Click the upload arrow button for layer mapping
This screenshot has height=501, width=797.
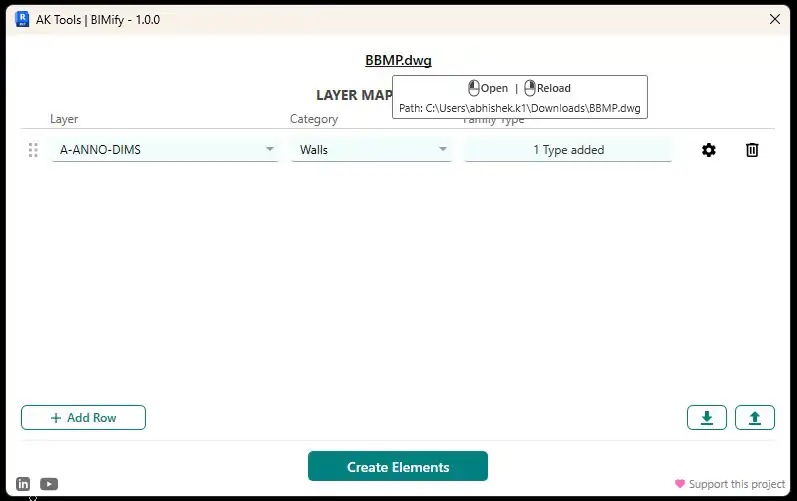coord(755,418)
